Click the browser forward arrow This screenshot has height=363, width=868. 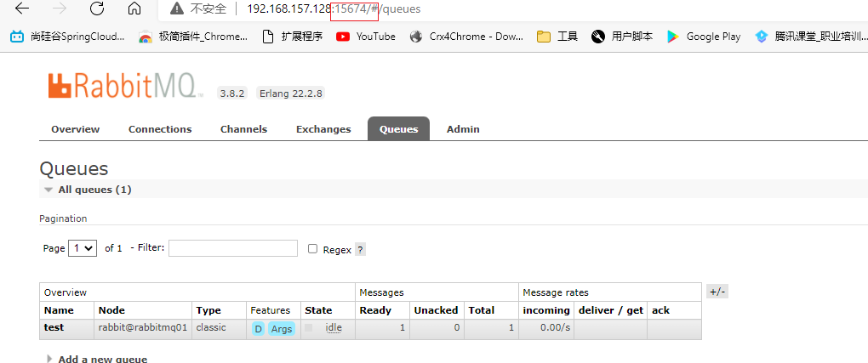coord(60,9)
